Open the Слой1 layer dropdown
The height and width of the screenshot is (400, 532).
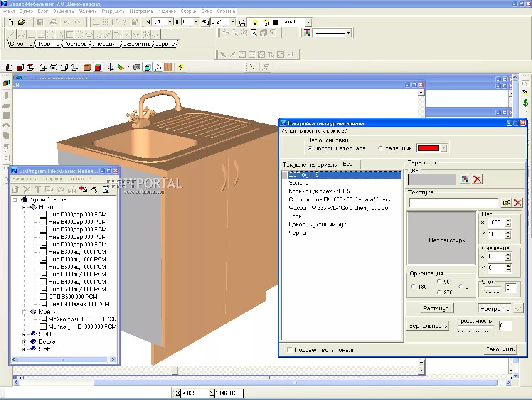click(x=308, y=22)
